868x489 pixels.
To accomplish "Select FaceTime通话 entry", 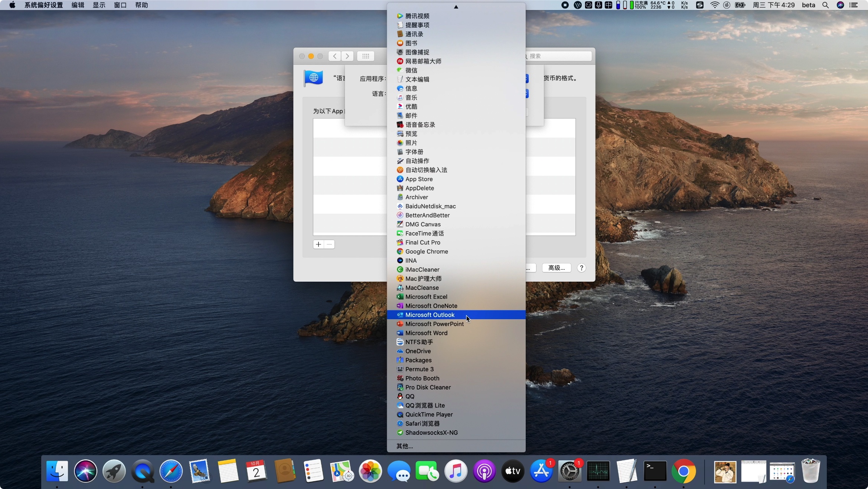I will [x=456, y=233].
